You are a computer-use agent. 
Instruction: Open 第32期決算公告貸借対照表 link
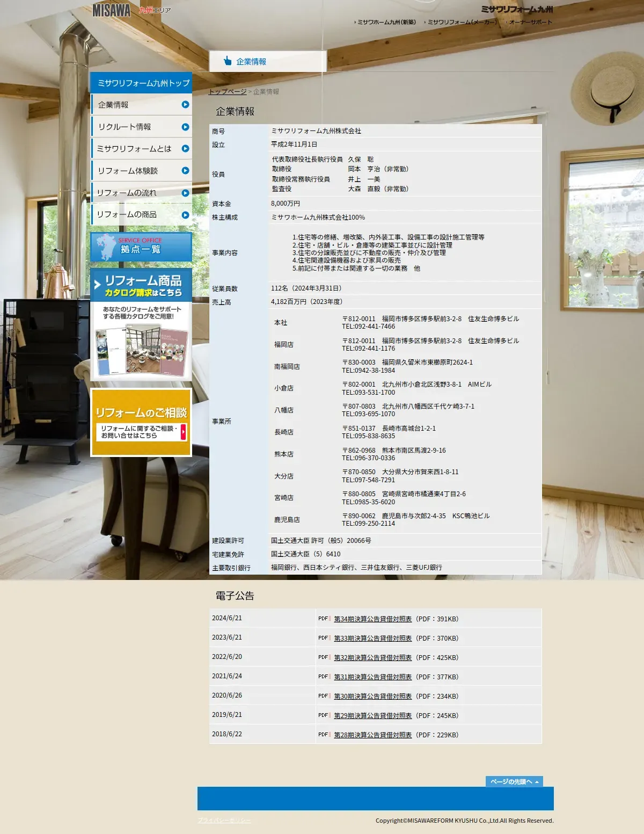click(373, 658)
